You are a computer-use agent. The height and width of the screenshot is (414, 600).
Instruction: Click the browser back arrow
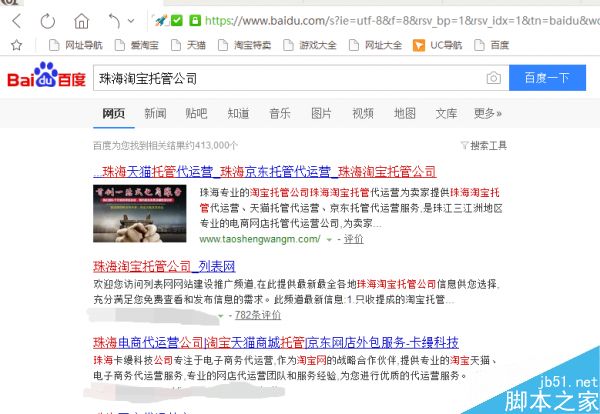point(17,20)
